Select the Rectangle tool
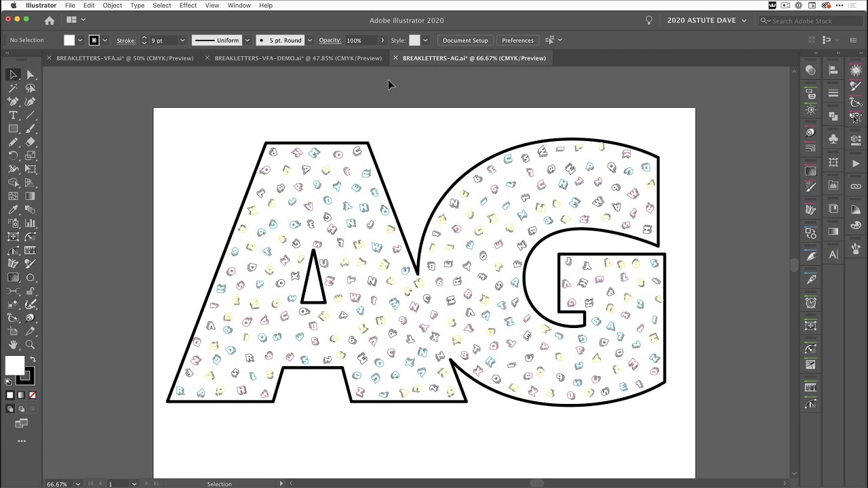Screen dimensions: 868x488 pos(14,129)
